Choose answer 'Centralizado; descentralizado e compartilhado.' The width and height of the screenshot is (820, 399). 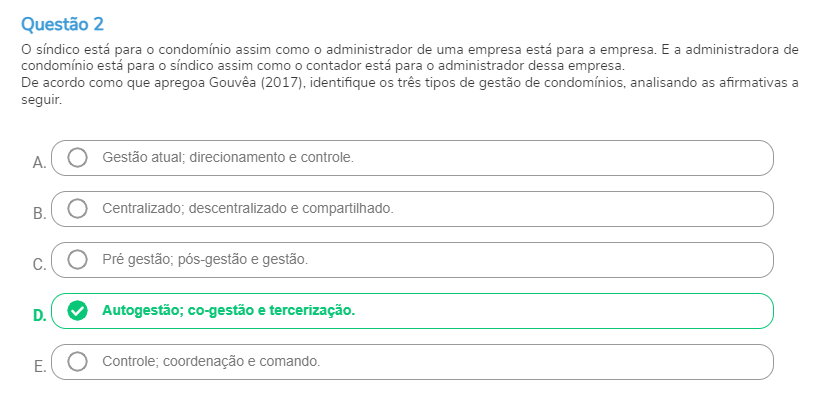[x=248, y=209]
